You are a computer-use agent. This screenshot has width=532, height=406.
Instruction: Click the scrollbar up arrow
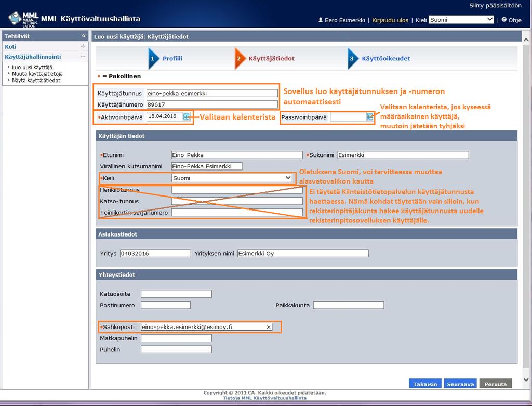tap(526, 40)
